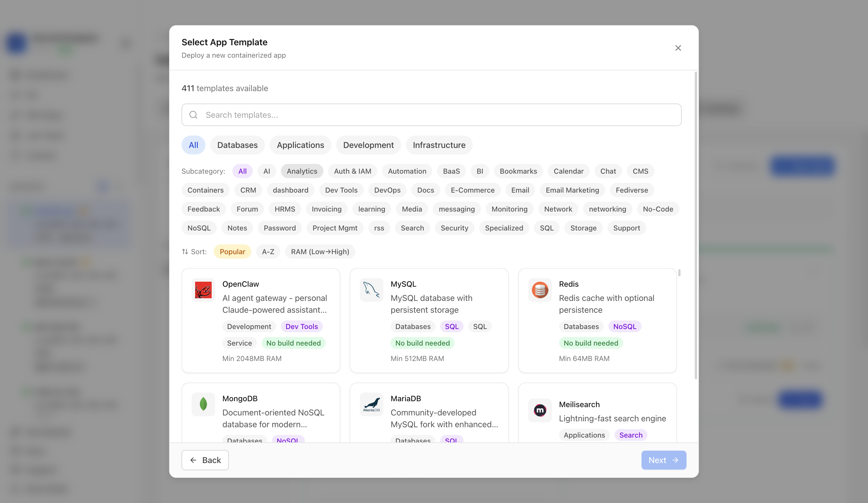
Task: Filter by the rss subcategory
Action: tap(379, 228)
